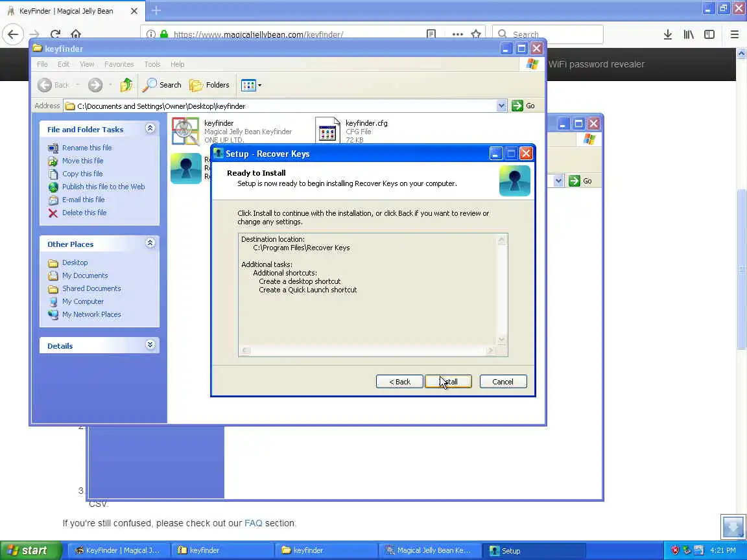This screenshot has height=560, width=747.
Task: Open the keyfinder application icon
Action: pyautogui.click(x=185, y=131)
